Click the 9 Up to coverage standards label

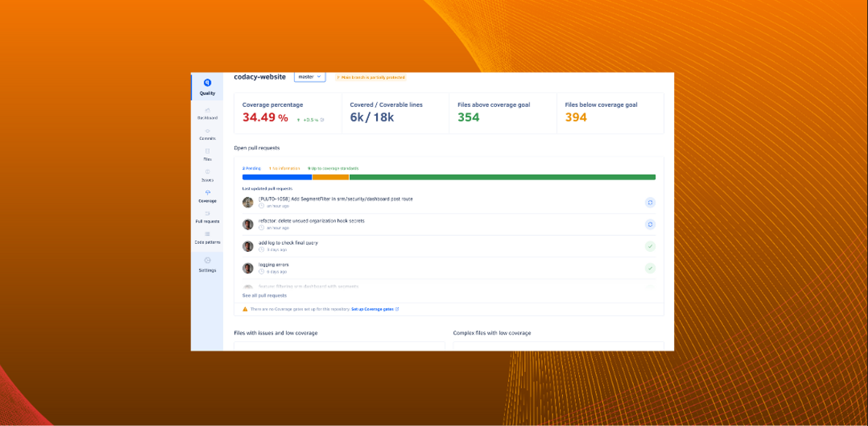[x=333, y=168]
